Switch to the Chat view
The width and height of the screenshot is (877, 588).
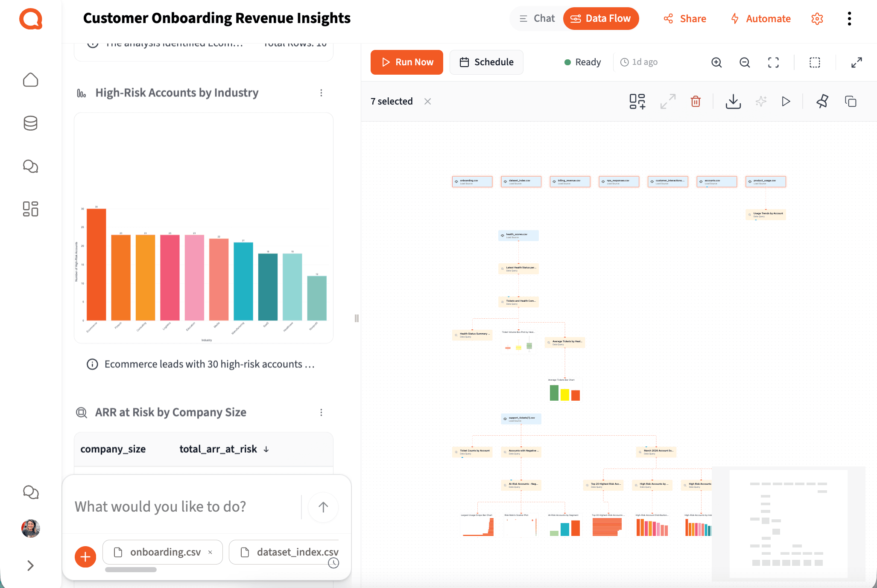pyautogui.click(x=536, y=18)
